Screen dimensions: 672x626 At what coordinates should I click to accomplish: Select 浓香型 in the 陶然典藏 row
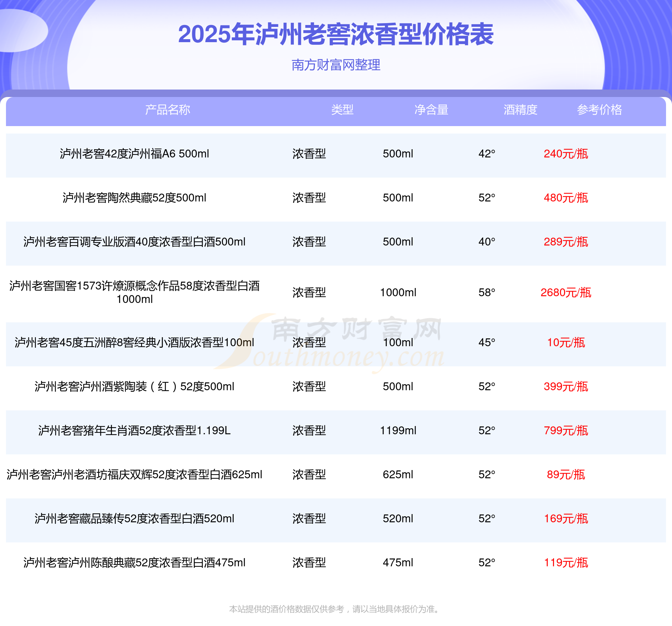coord(309,198)
